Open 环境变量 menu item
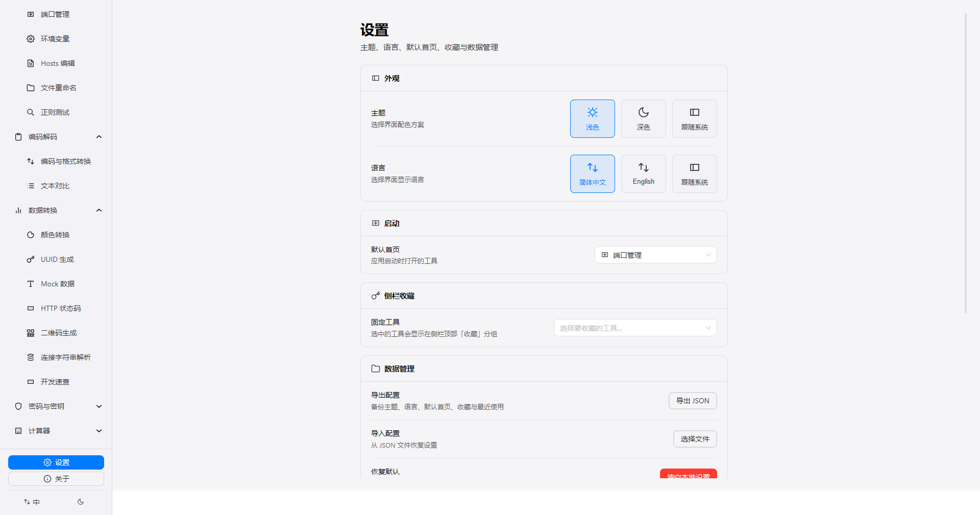The image size is (980, 515). click(56, 39)
